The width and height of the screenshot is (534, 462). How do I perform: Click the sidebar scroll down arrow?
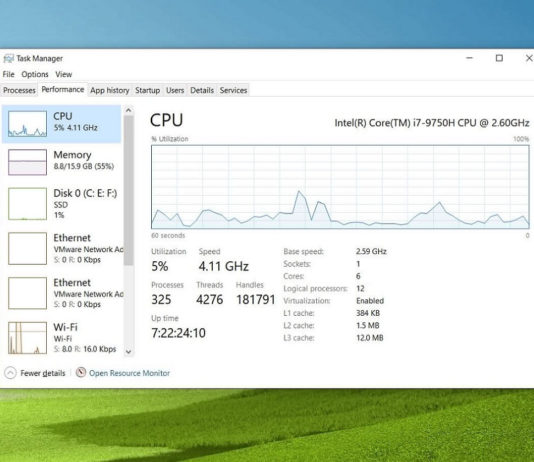[128, 352]
